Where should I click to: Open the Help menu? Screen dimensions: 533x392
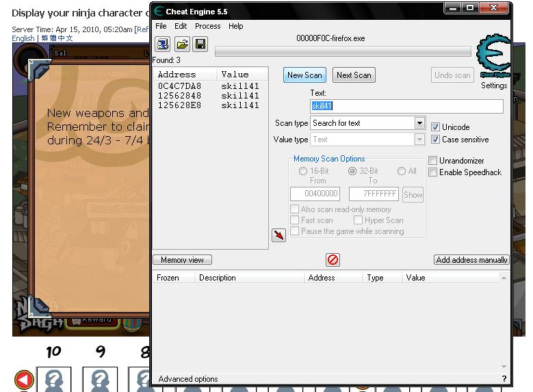coord(235,26)
